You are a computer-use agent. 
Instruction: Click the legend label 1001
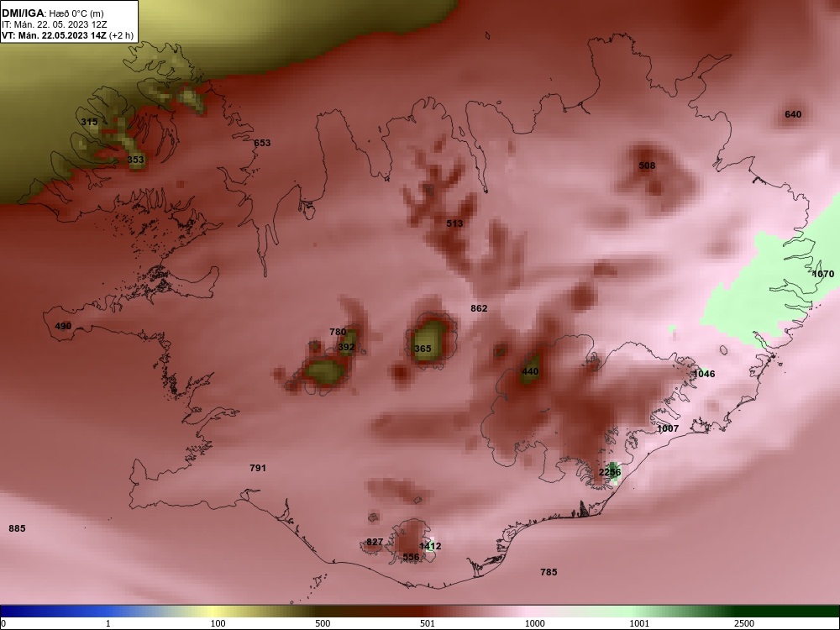coord(639,623)
